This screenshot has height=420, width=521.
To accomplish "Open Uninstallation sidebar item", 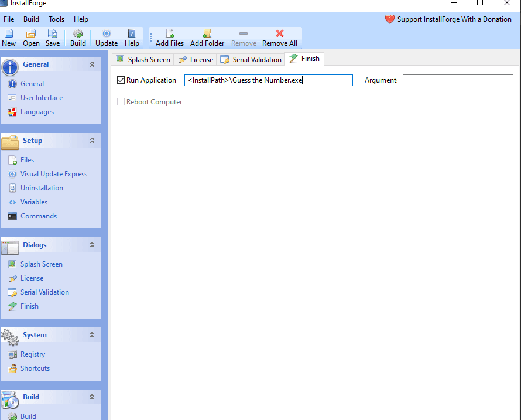I will coord(42,188).
